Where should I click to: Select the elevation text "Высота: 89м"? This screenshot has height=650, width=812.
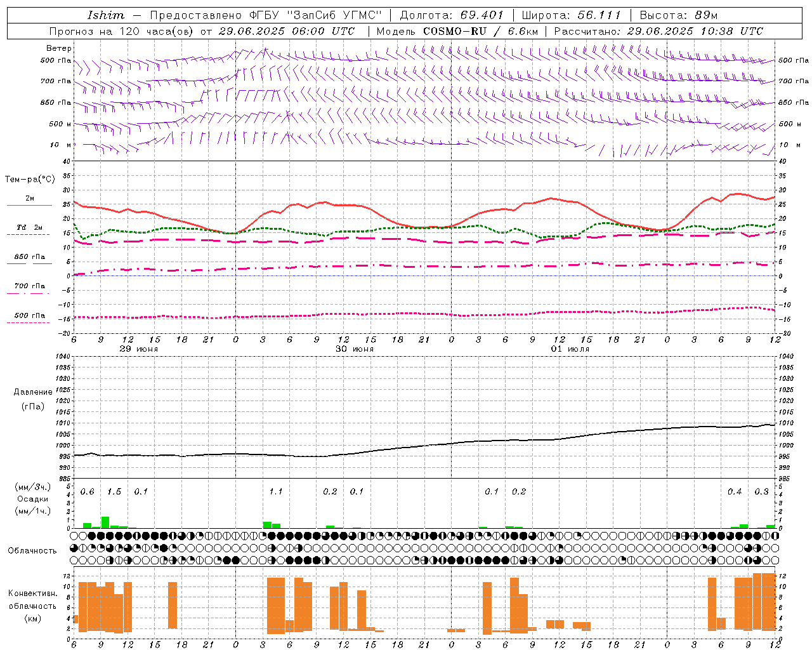click(x=678, y=15)
